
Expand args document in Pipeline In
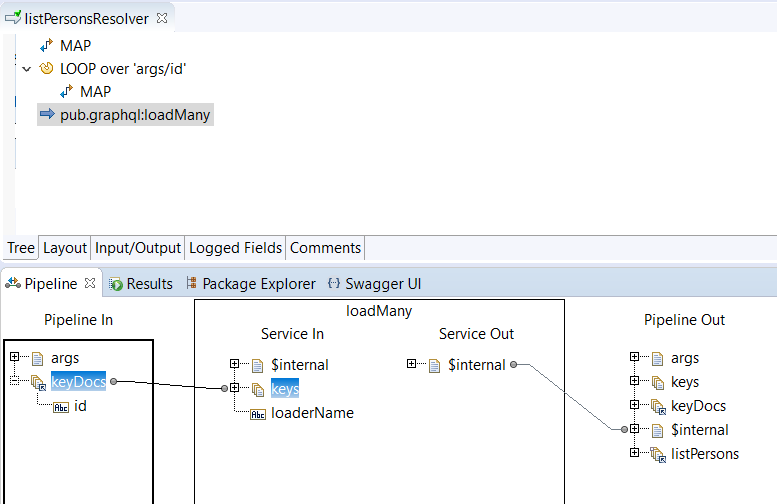pos(15,358)
